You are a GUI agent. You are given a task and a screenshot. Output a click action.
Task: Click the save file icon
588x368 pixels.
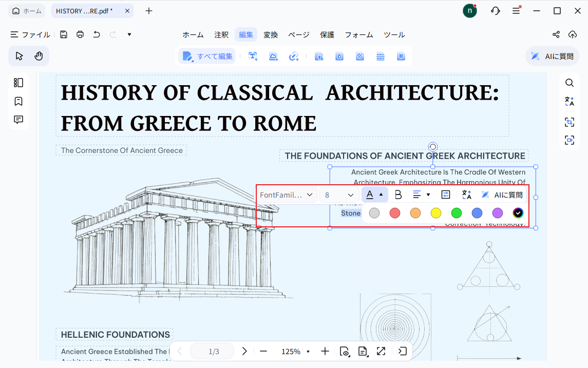coord(64,34)
